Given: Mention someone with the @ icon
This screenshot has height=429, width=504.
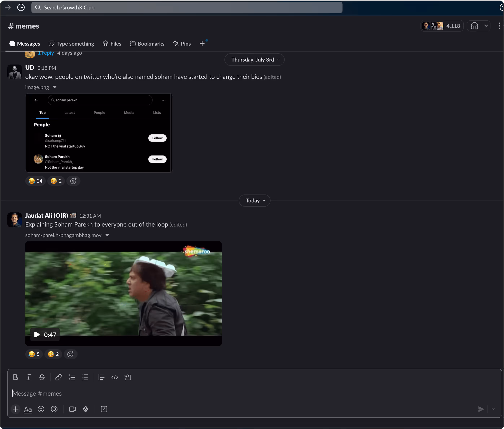Looking at the screenshot, I should pyautogui.click(x=54, y=409).
